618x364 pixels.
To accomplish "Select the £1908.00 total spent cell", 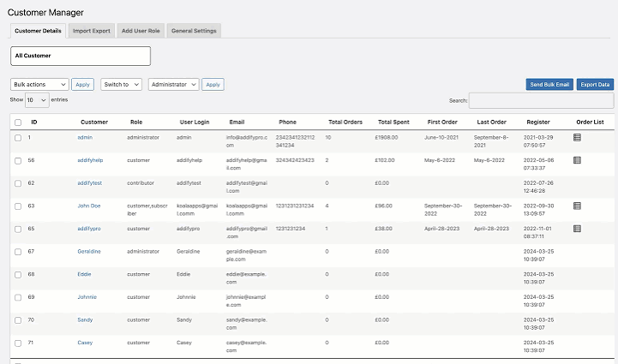I will coord(387,138).
